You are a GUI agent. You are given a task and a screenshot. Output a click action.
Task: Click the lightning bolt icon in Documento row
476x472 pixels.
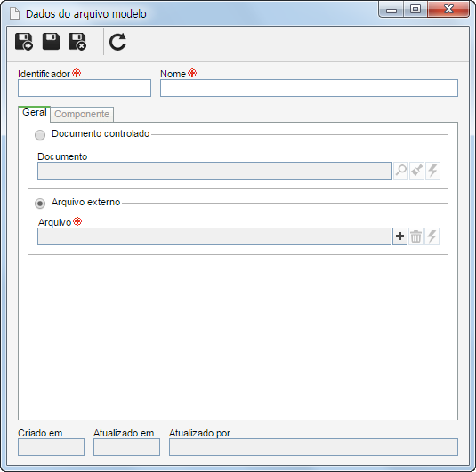pos(432,171)
